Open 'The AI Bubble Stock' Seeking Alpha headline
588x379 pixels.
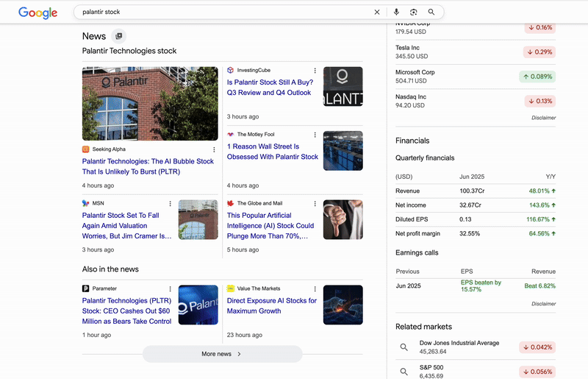pos(148,166)
